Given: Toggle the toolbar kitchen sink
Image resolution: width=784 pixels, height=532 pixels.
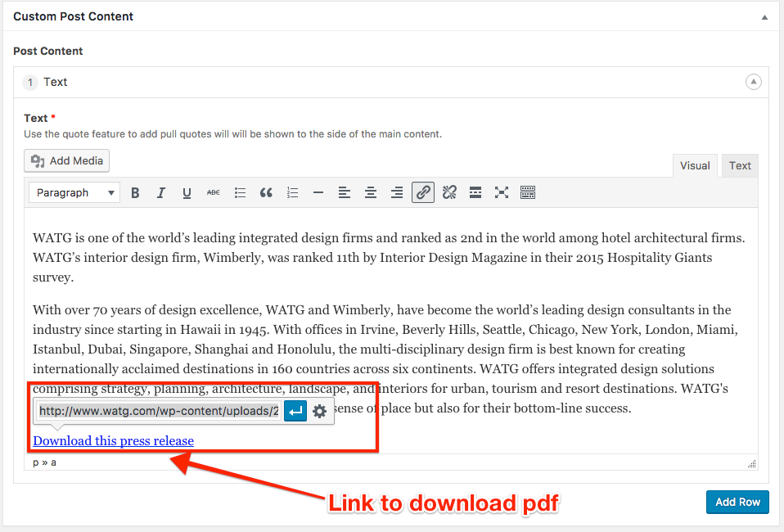Looking at the screenshot, I should coord(528,193).
